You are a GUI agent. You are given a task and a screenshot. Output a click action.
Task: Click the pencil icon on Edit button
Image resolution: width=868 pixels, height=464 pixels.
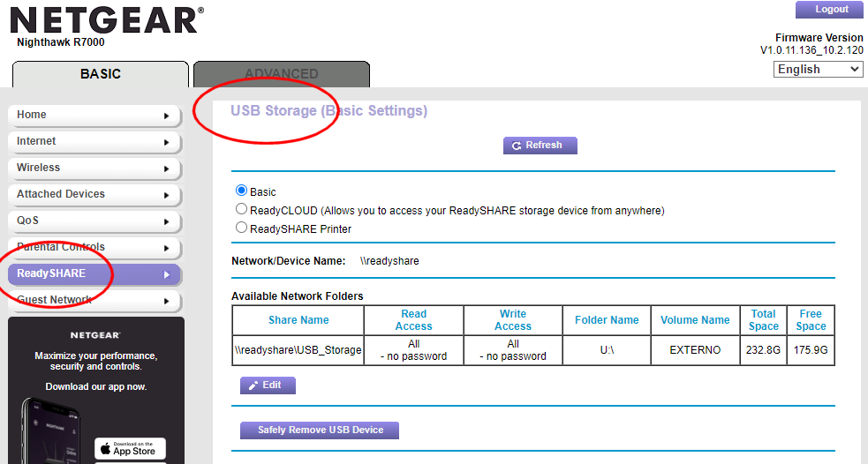pyautogui.click(x=253, y=385)
